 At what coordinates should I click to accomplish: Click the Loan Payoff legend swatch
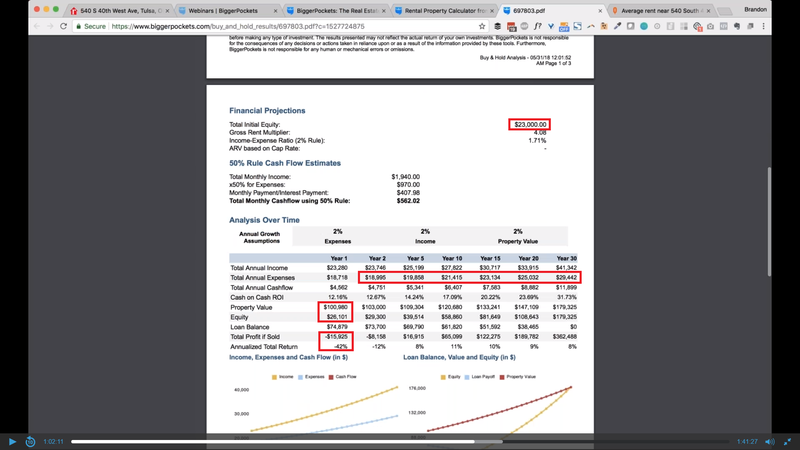[x=467, y=377]
